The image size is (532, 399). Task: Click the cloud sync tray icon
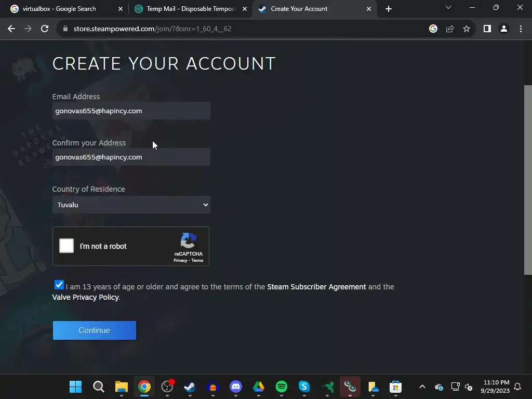pos(438,387)
